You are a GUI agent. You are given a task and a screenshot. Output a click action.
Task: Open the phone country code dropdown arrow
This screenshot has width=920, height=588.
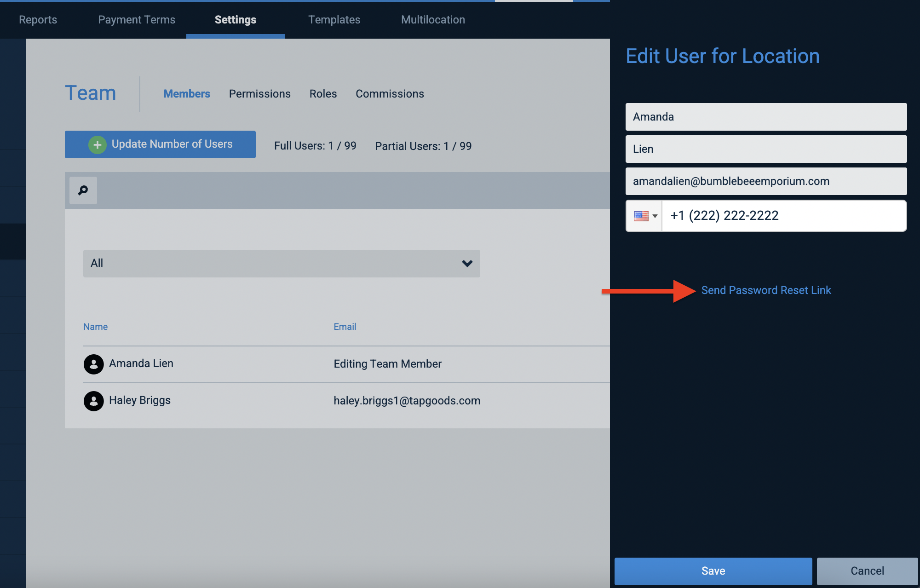[655, 216]
